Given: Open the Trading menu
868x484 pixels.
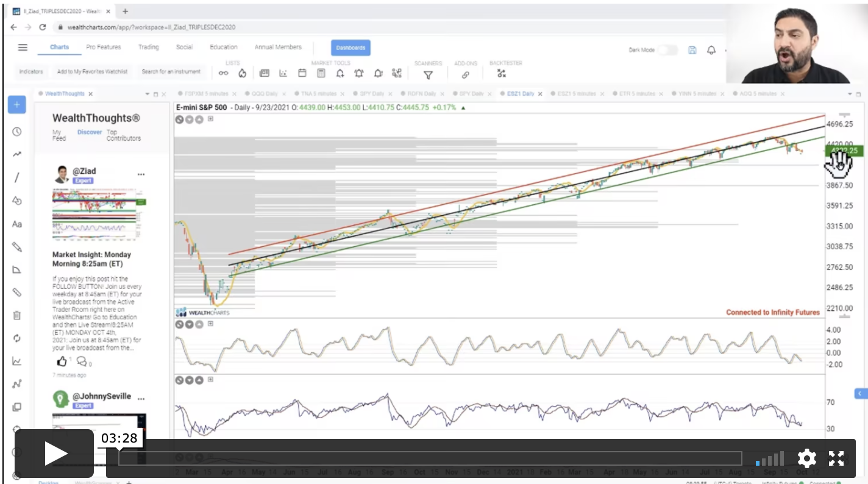Looking at the screenshot, I should pos(148,47).
